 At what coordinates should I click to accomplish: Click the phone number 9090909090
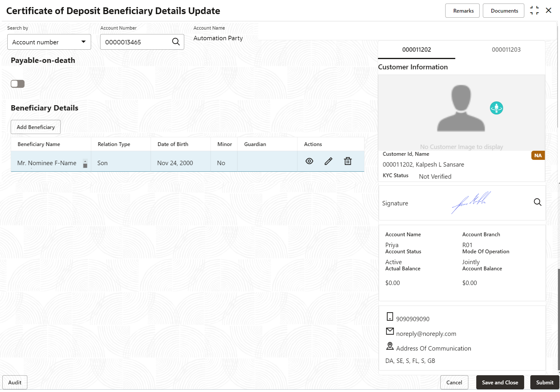[413, 319]
